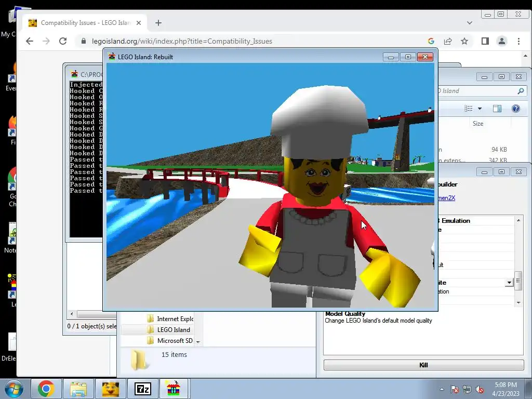This screenshot has height=399, width=532.
Task: Select Microsoft SDK folder in tree
Action: click(170, 341)
